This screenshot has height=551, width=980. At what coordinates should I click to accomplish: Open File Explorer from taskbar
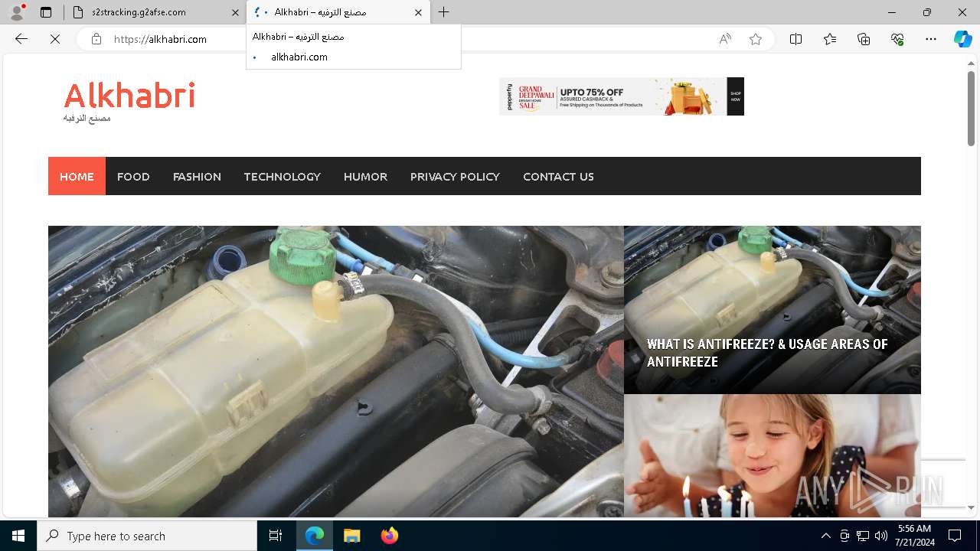click(x=351, y=536)
